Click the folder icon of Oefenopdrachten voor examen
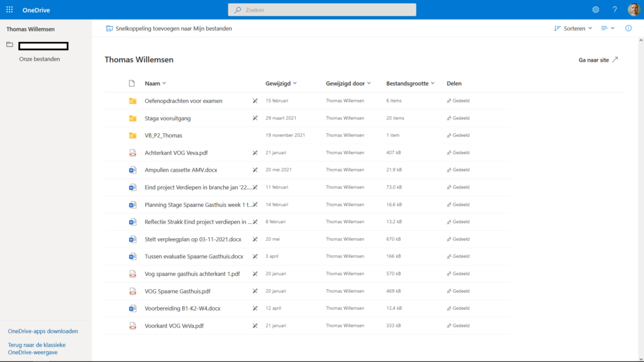Screen dimensions: 644x362 point(133,101)
